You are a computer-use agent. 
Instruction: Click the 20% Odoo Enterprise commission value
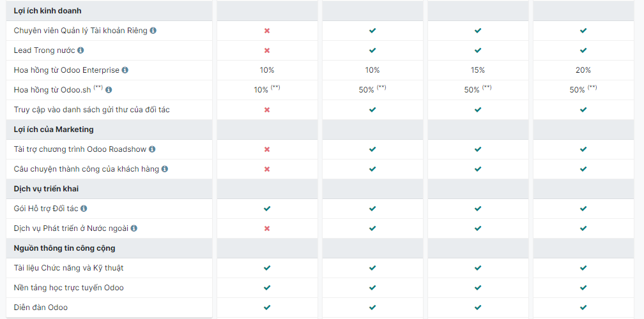[x=583, y=70]
